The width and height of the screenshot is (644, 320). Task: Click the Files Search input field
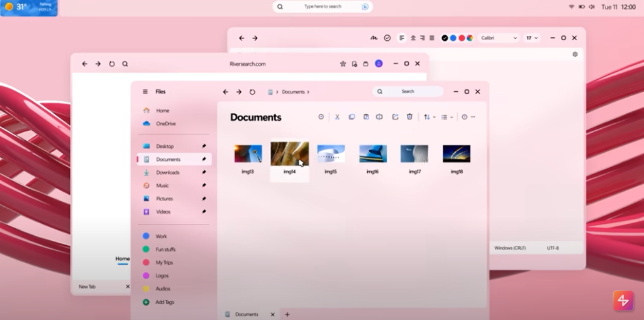[x=408, y=92]
